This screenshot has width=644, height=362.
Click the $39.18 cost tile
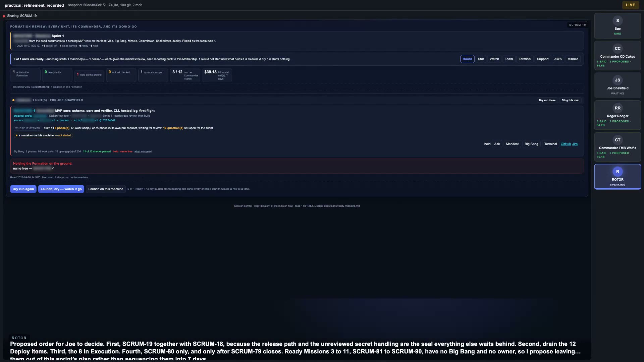click(217, 75)
